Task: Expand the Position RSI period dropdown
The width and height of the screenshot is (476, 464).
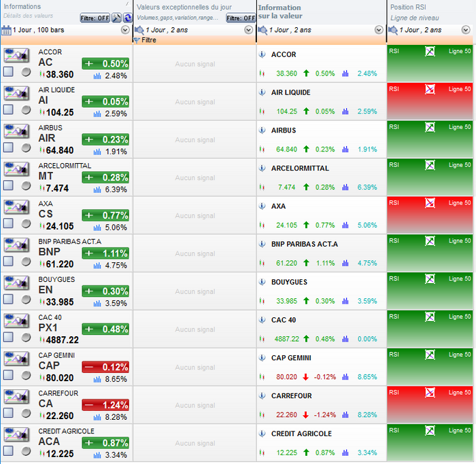Action: click(466, 30)
